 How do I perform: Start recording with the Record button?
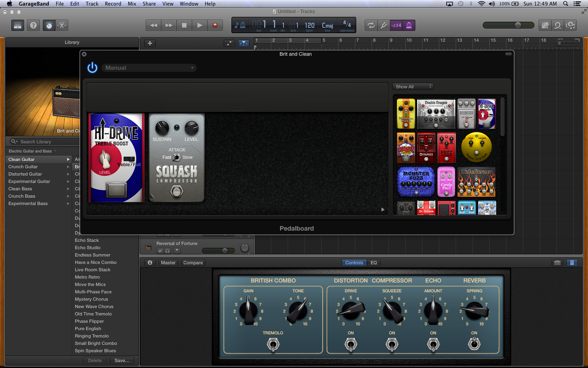click(215, 25)
